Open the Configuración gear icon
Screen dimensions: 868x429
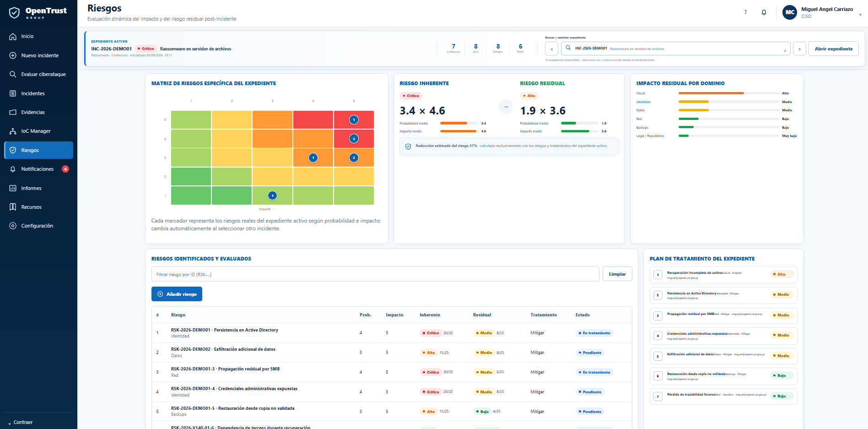click(x=13, y=226)
